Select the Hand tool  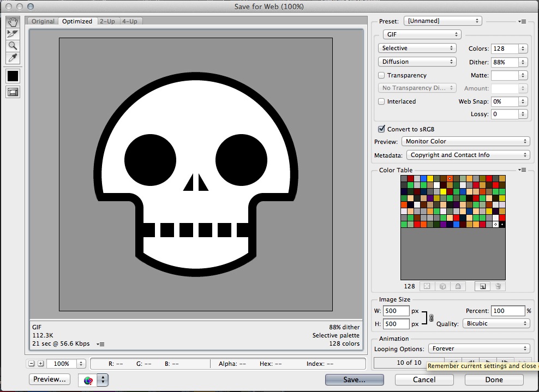[13, 22]
